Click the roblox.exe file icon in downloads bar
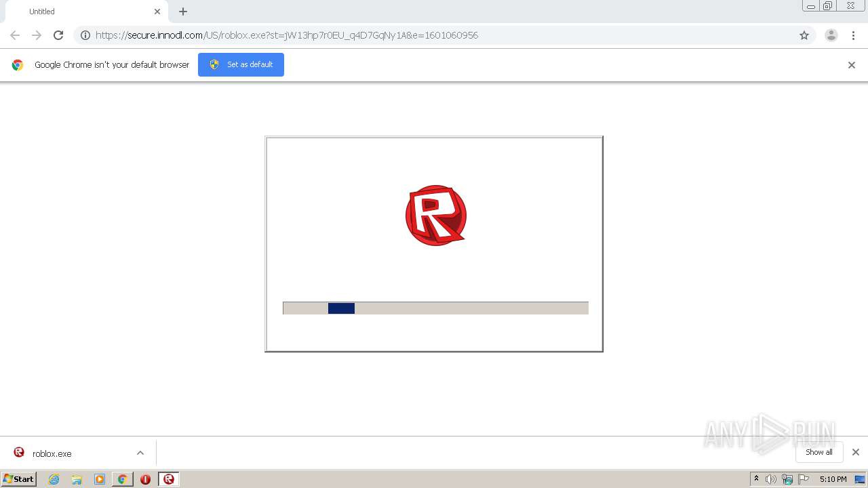Image resolution: width=868 pixels, height=488 pixels. click(19, 453)
